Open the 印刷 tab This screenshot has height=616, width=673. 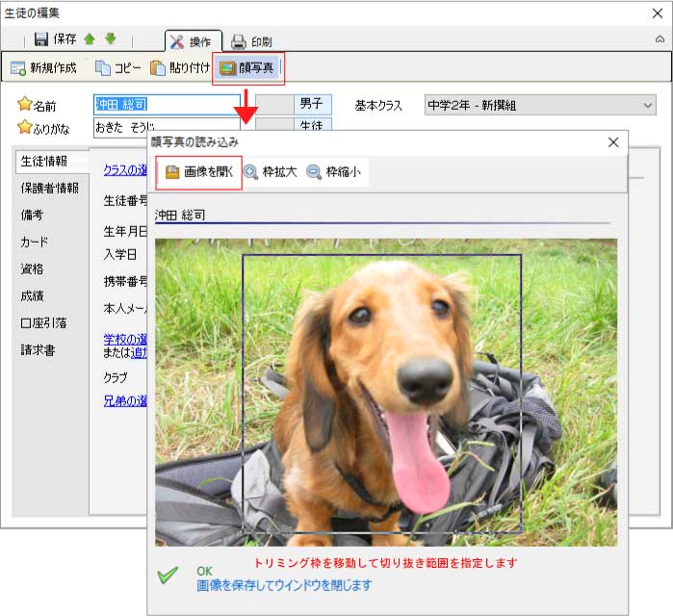[251, 41]
